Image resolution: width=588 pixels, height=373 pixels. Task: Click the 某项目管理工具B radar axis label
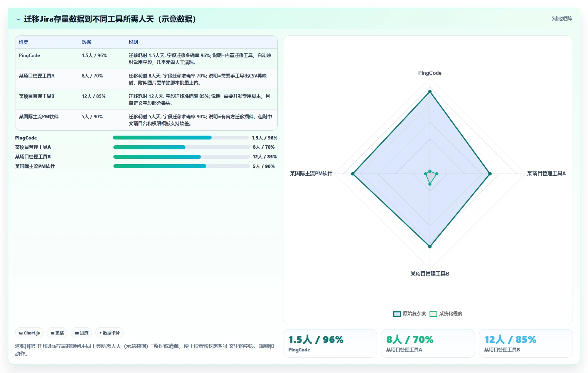tap(430, 274)
